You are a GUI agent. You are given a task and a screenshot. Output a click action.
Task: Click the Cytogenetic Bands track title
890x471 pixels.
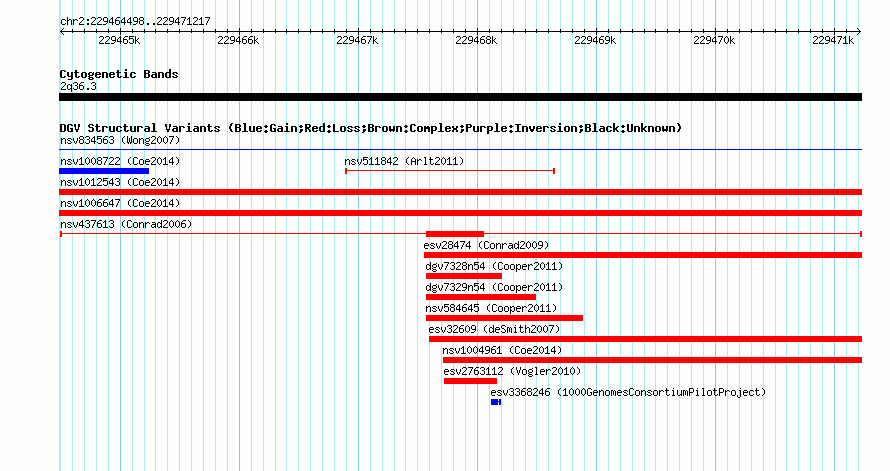tap(119, 74)
